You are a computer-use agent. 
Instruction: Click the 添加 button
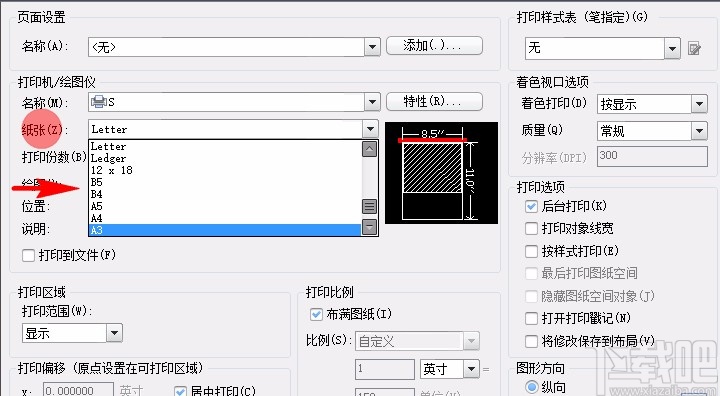(x=434, y=45)
